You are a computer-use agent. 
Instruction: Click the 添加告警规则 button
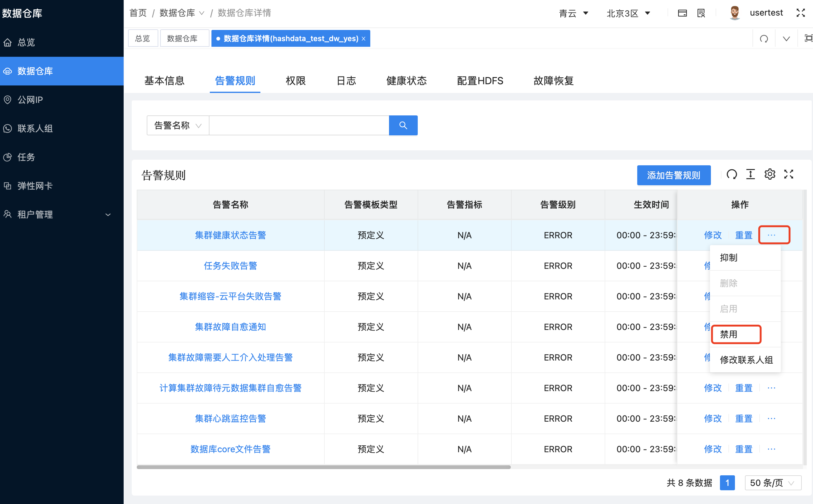(x=673, y=175)
